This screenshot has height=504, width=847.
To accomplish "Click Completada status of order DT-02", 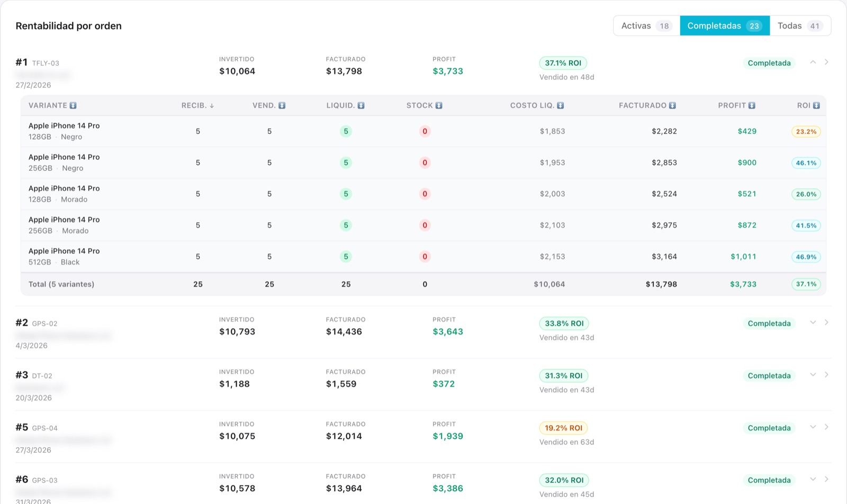I will point(769,376).
